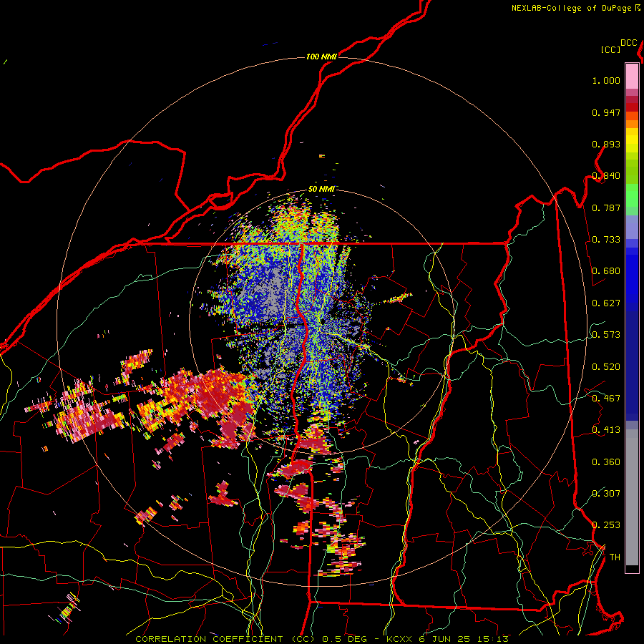Click the [CC] units label

point(610,49)
